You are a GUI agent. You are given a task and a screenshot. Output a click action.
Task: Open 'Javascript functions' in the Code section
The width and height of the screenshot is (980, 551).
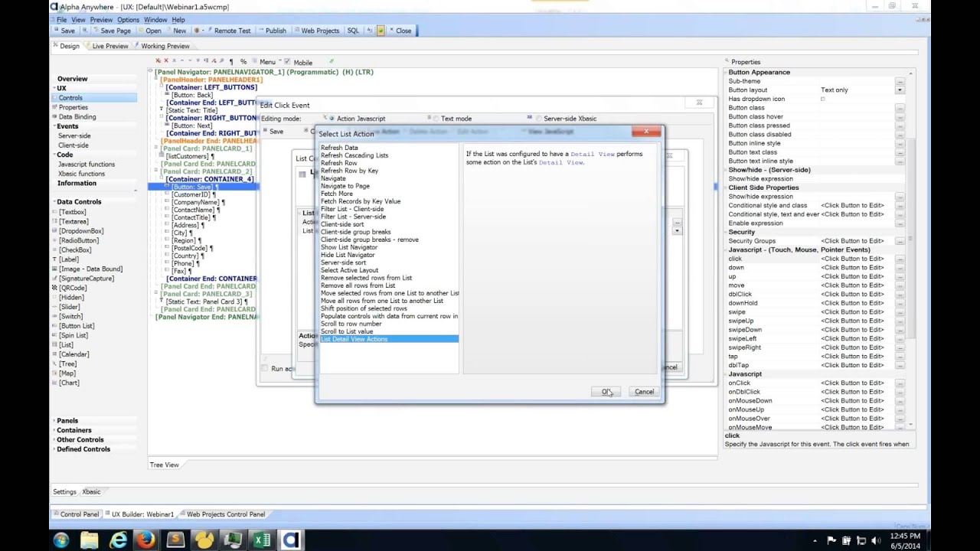87,165
